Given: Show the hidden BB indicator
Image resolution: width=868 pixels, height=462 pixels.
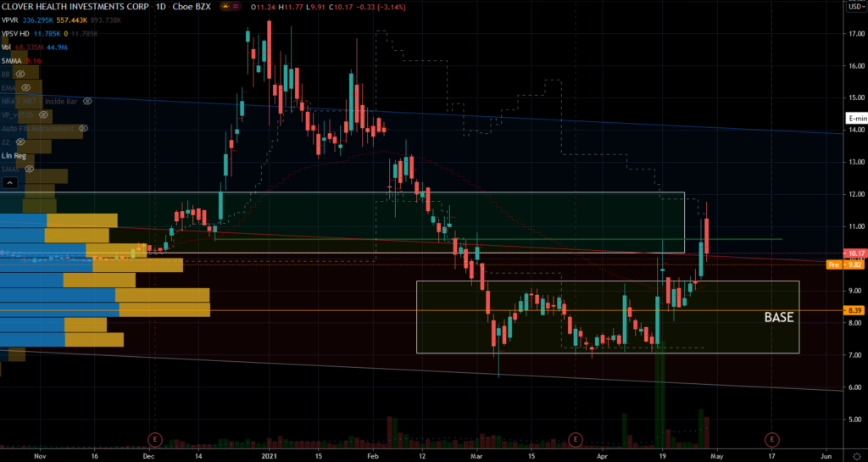Looking at the screenshot, I should click(x=20, y=74).
